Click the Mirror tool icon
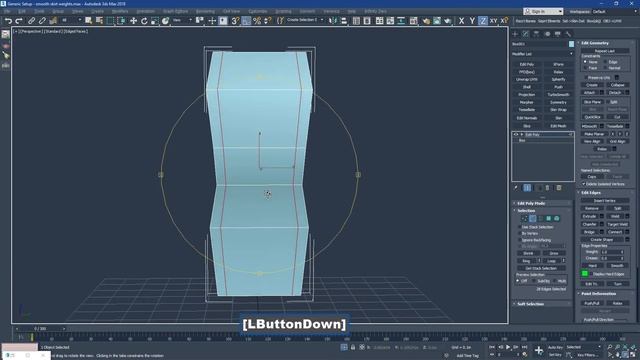 333,20
